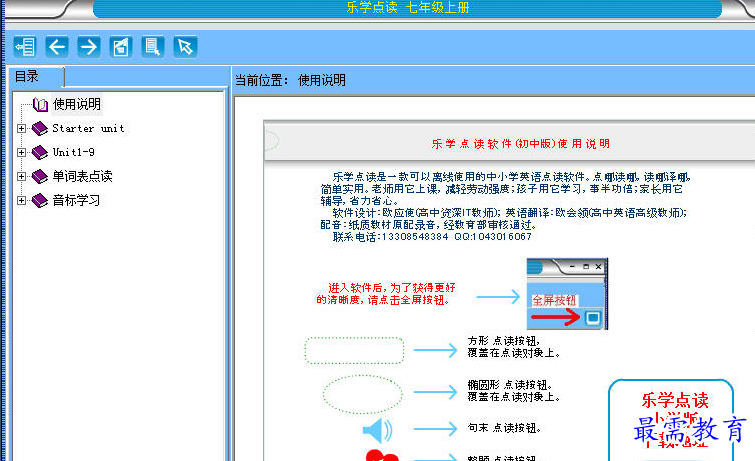This screenshot has width=755, height=461.
Task: Click the dotted rectangle reading button sample
Action: [x=354, y=350]
